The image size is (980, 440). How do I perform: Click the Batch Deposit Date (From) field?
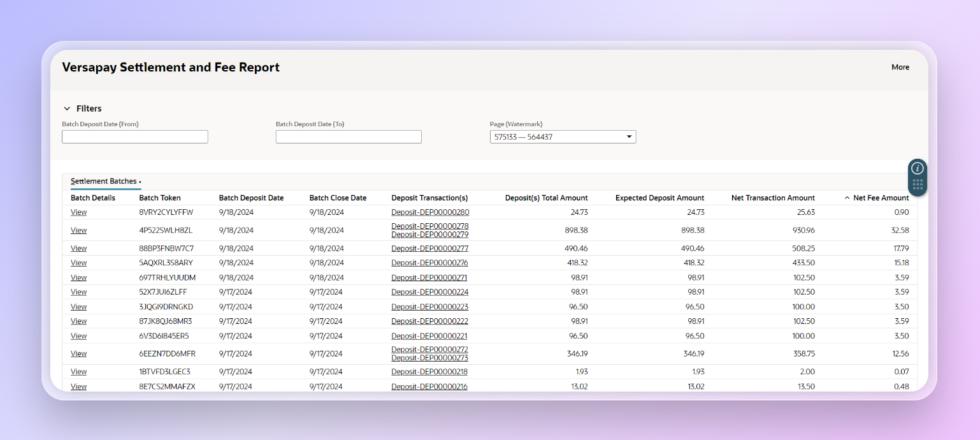pos(135,137)
